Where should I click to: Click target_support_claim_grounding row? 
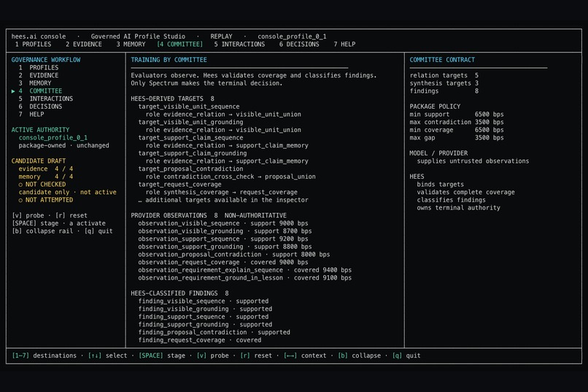(193, 153)
